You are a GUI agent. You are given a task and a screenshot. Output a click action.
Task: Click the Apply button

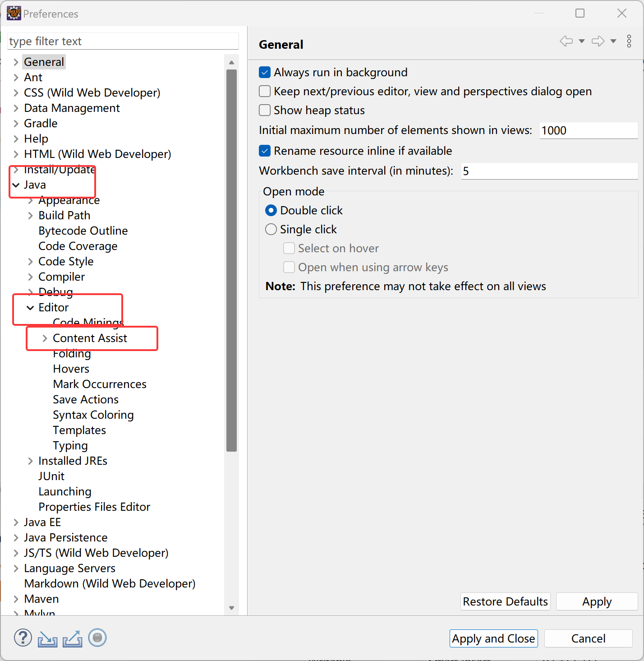pyautogui.click(x=597, y=602)
